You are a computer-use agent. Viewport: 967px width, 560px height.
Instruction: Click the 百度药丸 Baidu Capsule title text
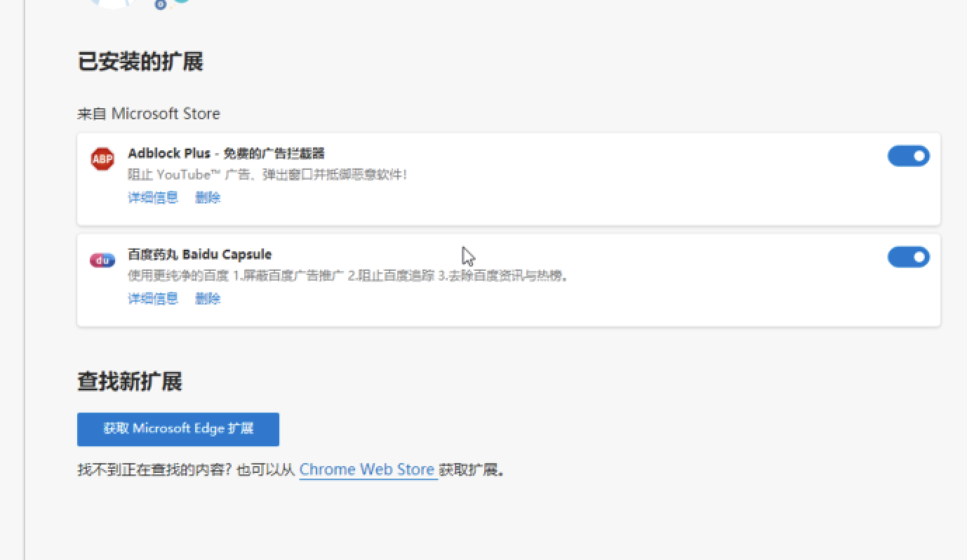199,254
